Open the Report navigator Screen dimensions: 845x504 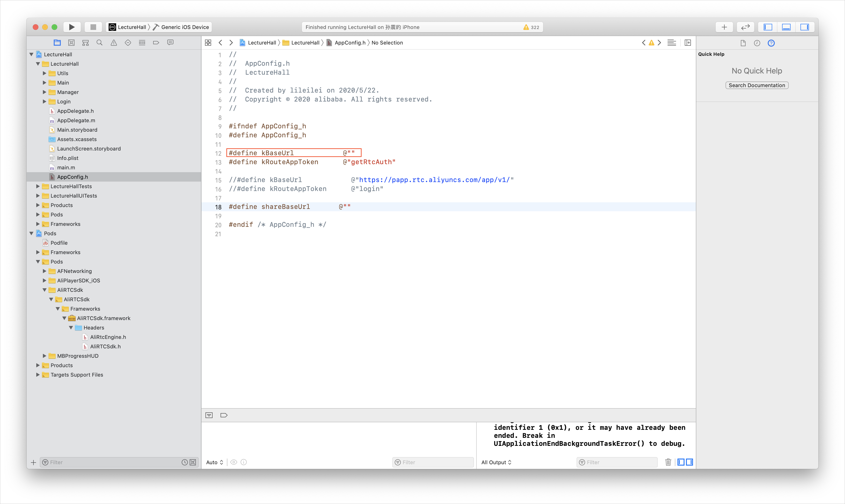170,42
